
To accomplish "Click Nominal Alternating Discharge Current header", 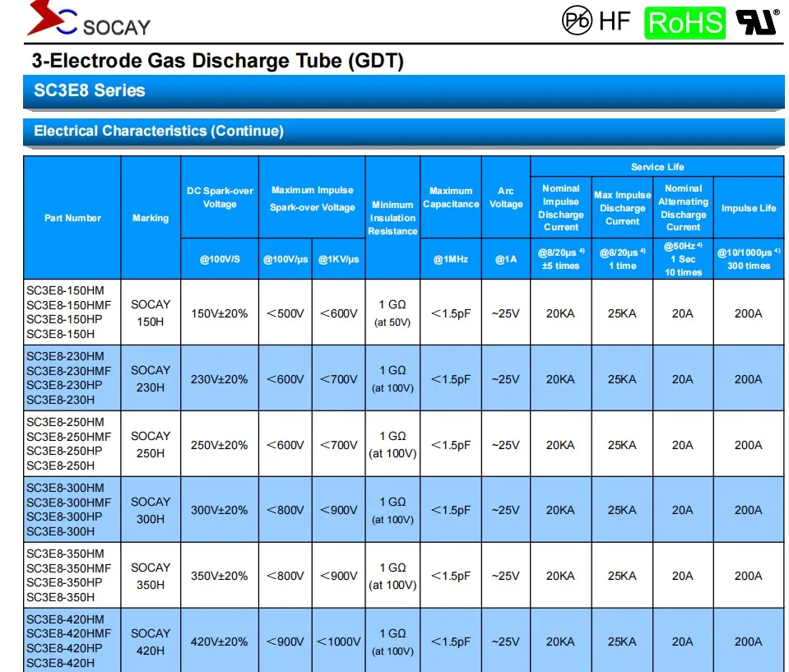I will 683,207.
